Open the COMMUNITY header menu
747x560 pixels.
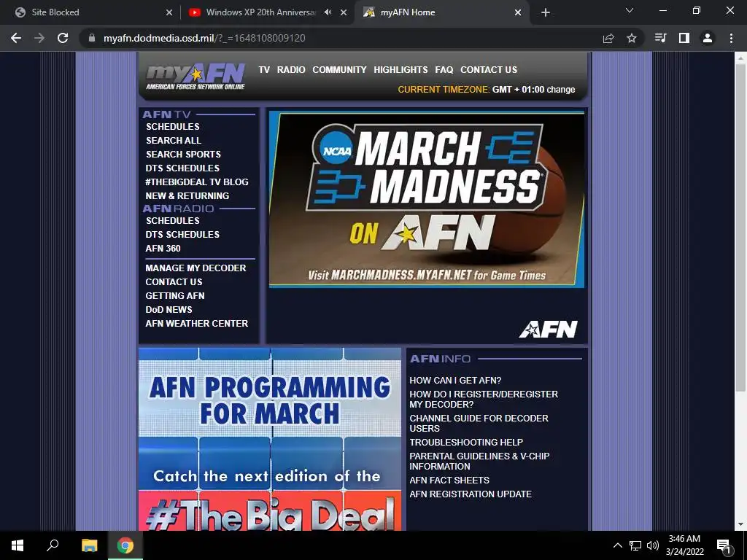pyautogui.click(x=340, y=69)
